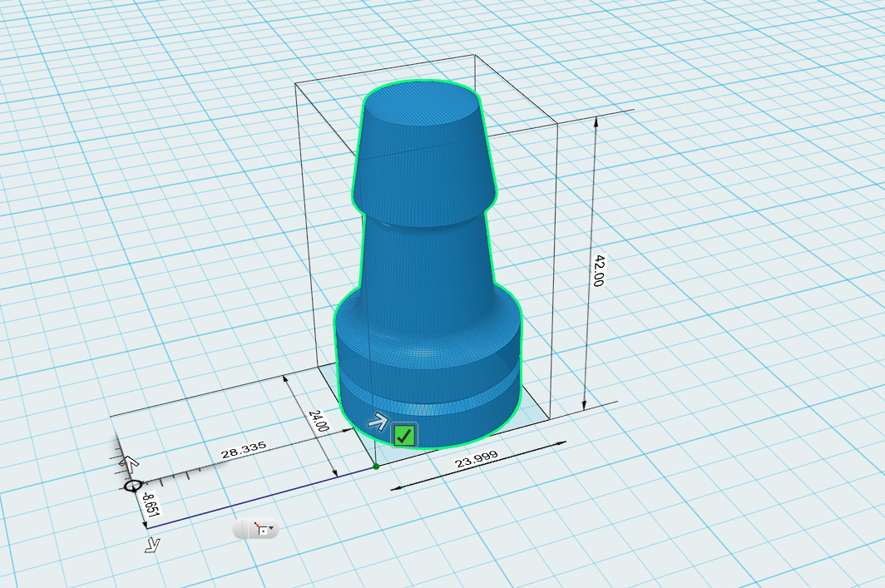Click the grip handle of the ruler options pill
The width and height of the screenshot is (885, 588).
[241, 529]
